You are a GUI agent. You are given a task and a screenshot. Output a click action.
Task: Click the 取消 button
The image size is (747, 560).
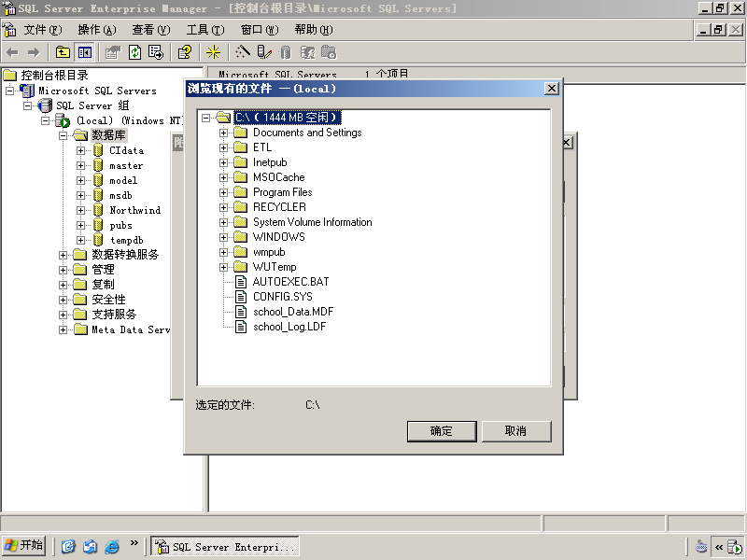tap(516, 431)
